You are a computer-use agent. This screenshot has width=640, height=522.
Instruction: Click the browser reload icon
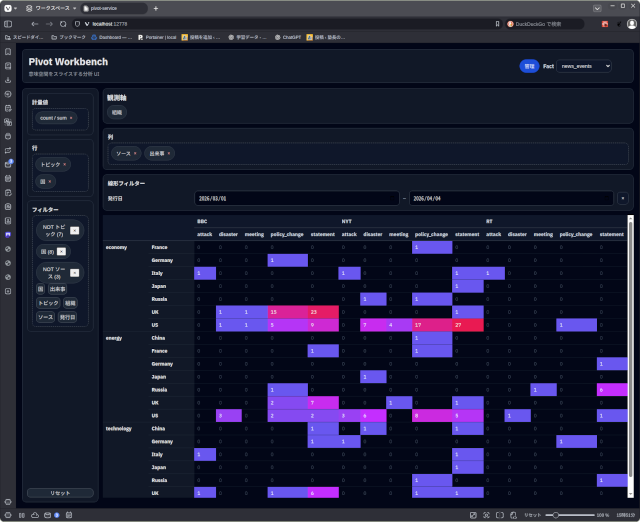tap(63, 23)
